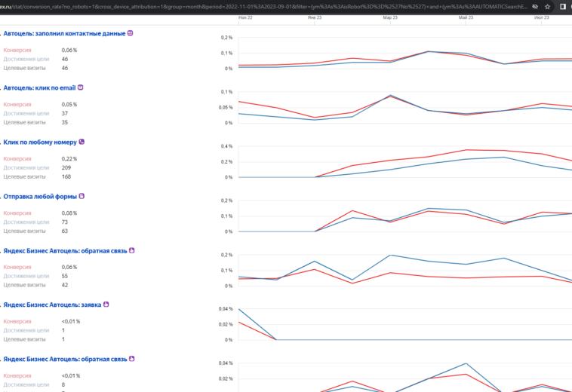Click 'Целевые визиты' under 'Отправка любой формы'

coord(24,231)
